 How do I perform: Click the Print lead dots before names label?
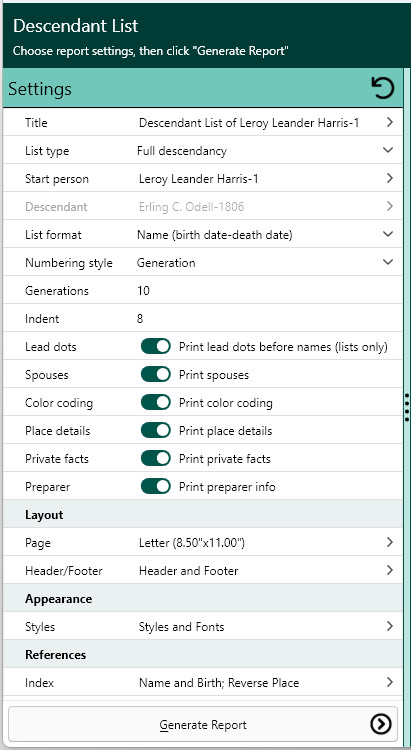click(283, 347)
